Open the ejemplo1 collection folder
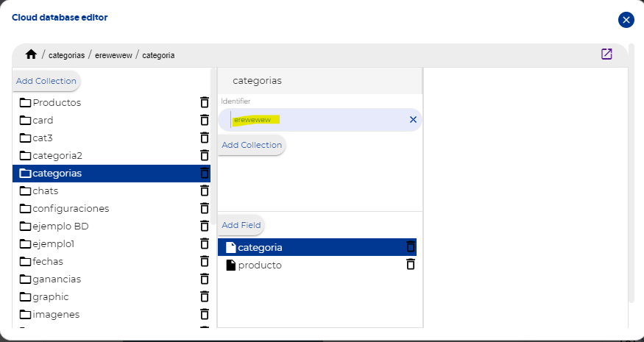Screen dimensions: 644x342 click(x=111, y=244)
